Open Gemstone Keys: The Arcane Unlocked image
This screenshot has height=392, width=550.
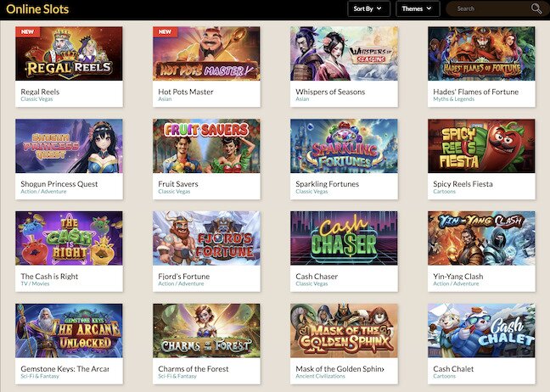(69, 331)
